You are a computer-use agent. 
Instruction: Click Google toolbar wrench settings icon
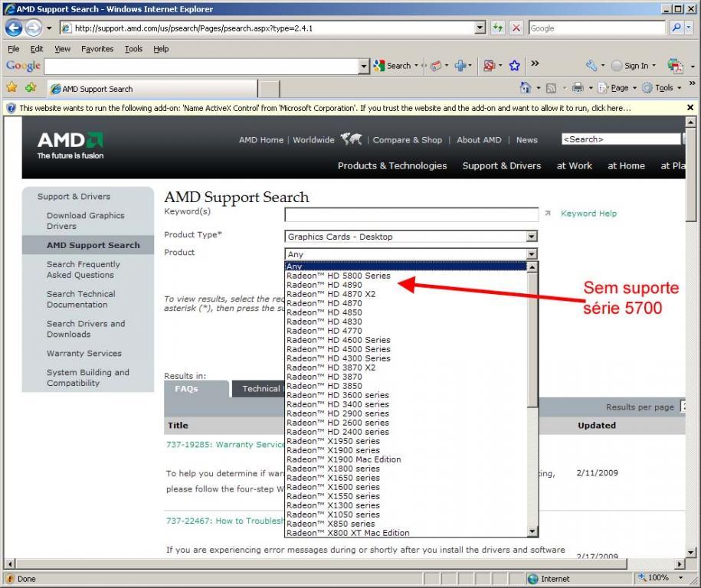coord(591,66)
